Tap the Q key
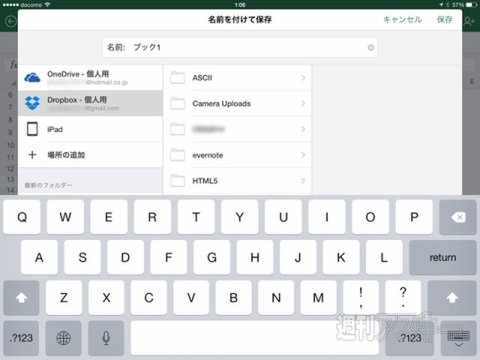The image size is (480, 360). [22, 217]
